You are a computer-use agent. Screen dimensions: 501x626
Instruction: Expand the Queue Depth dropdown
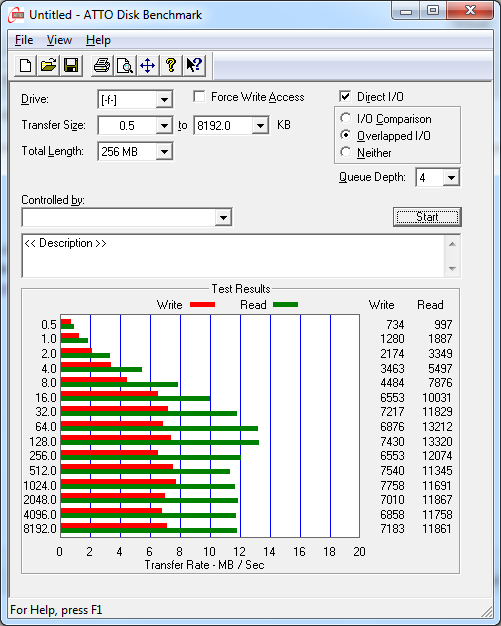pyautogui.click(x=451, y=178)
